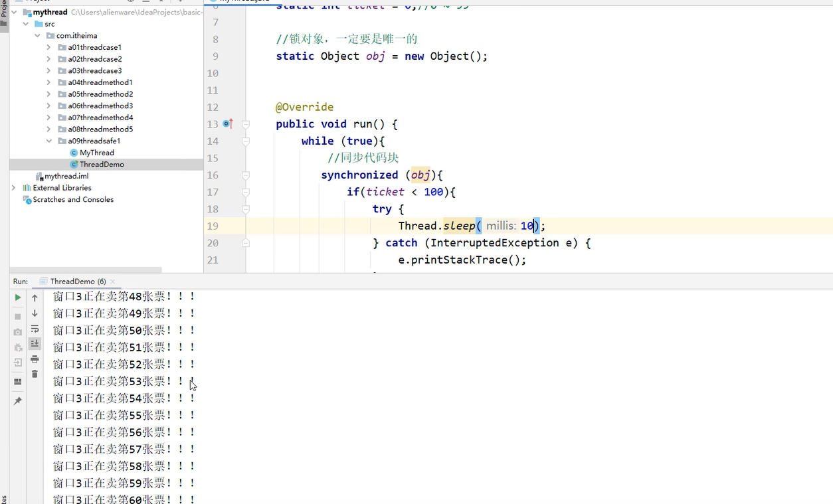Click the dump threads camera icon
This screenshot has height=504, width=833.
18,331
